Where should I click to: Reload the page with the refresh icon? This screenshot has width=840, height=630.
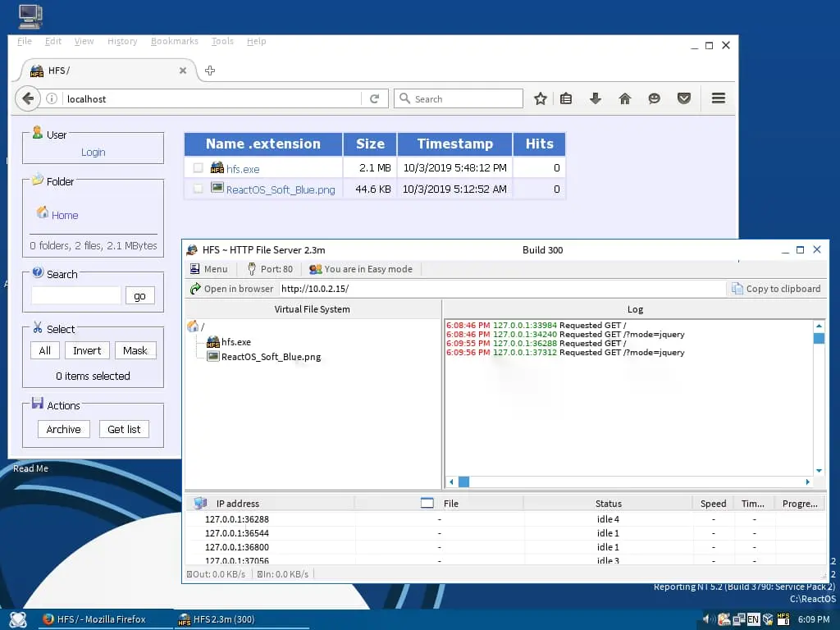(375, 98)
